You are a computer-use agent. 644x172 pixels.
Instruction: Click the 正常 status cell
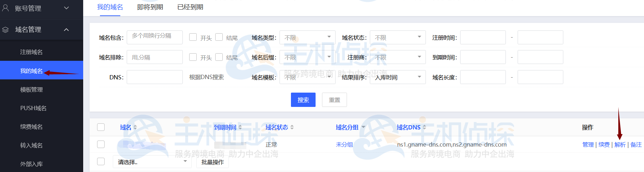pyautogui.click(x=271, y=144)
